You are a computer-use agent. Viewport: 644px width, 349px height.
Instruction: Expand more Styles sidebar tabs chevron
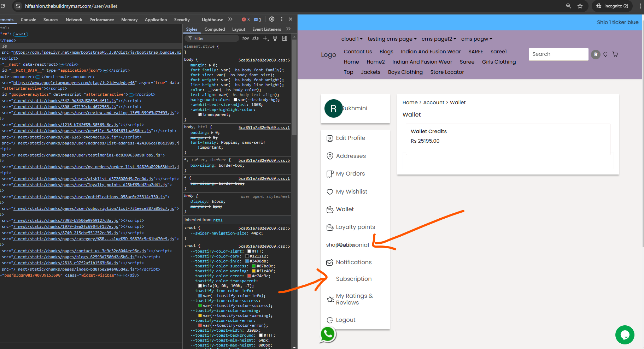click(x=288, y=29)
